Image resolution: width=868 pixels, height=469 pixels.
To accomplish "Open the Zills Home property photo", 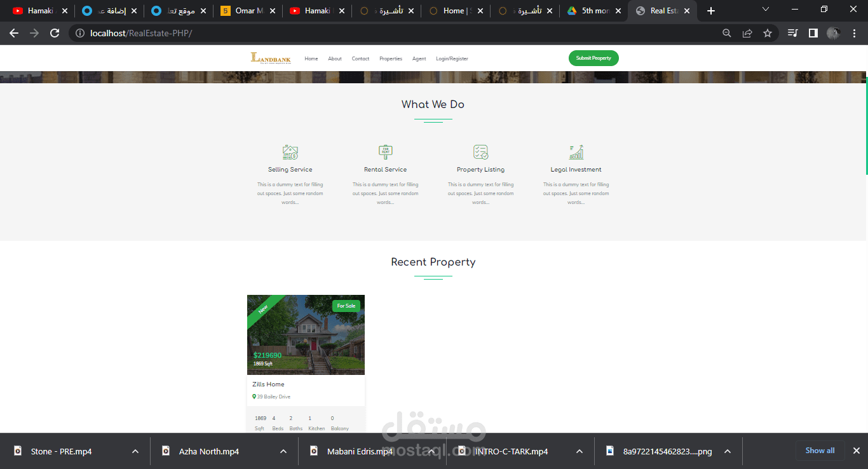I will 306,335.
